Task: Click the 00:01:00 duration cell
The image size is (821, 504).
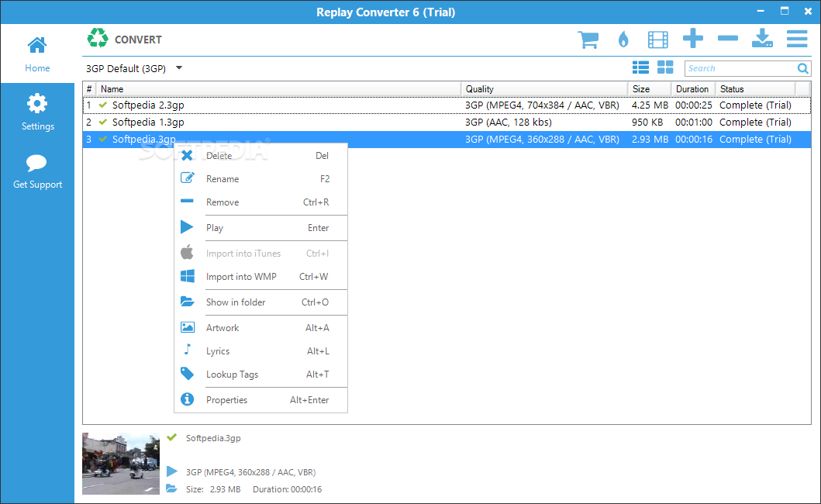Action: point(693,122)
